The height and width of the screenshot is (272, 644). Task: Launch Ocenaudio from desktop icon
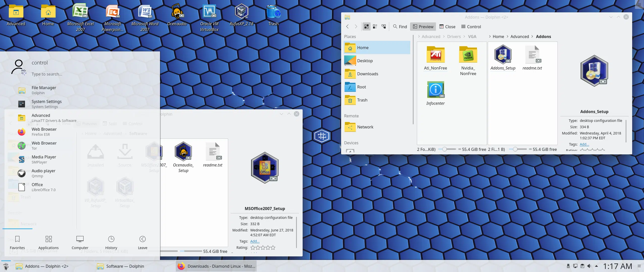177,15
